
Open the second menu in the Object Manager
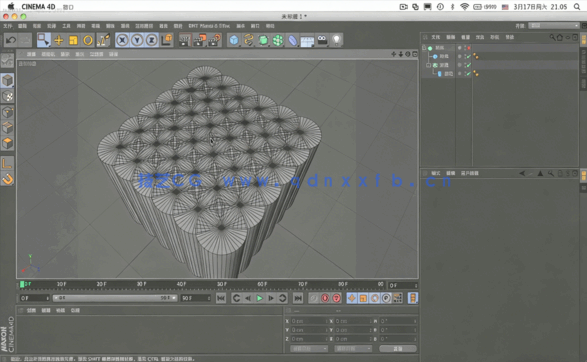(450, 37)
